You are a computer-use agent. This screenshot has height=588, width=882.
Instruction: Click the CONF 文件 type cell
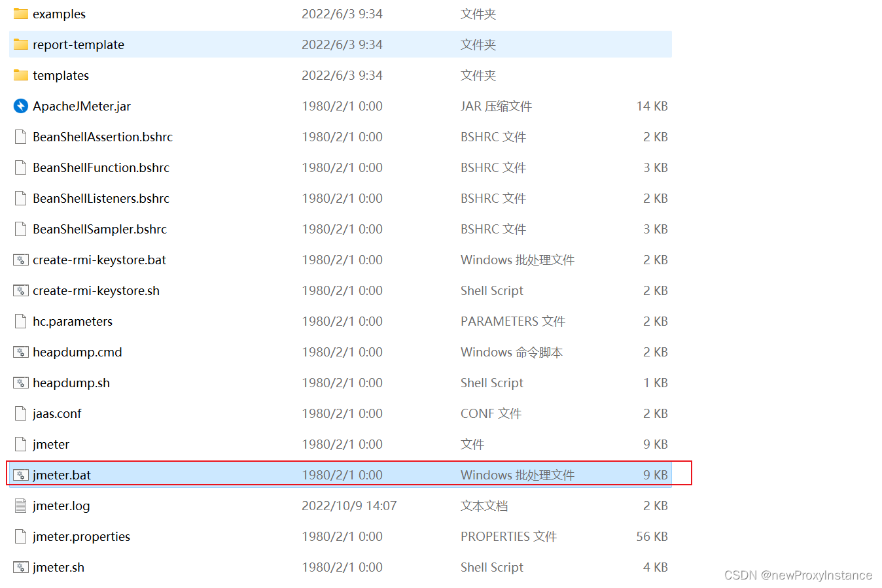(491, 413)
